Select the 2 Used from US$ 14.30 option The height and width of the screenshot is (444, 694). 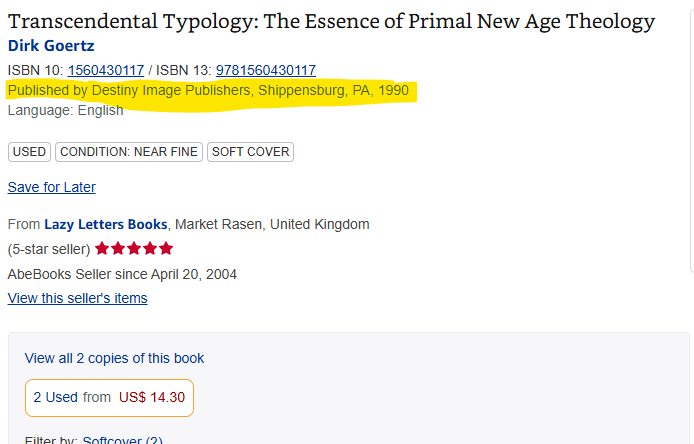tap(109, 397)
